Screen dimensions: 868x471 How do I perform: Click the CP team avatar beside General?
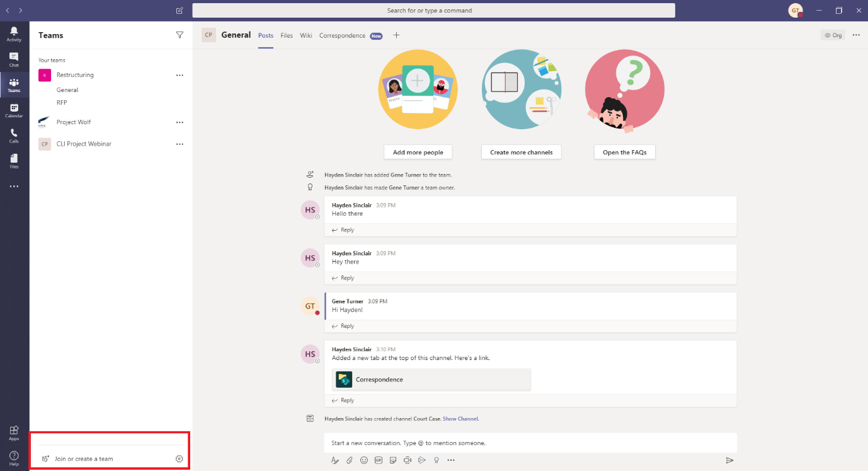click(208, 35)
